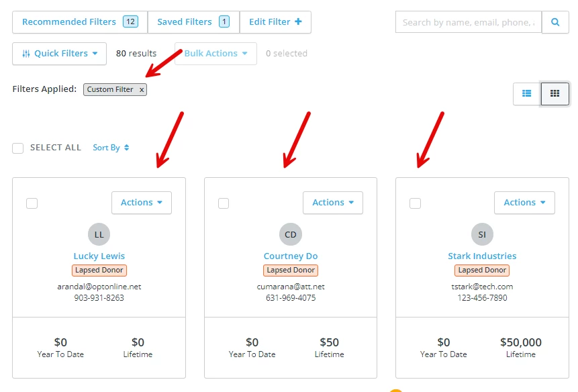Image resolution: width=578 pixels, height=392 pixels.
Task: Select Lucky Lewis's card checkbox
Action: point(32,203)
